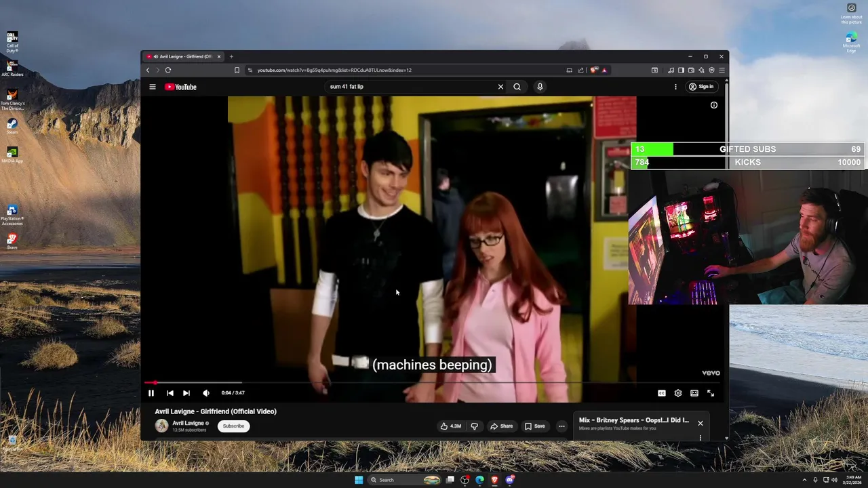Open Leo AI sparkle icon in browser toolbar

(x=701, y=70)
